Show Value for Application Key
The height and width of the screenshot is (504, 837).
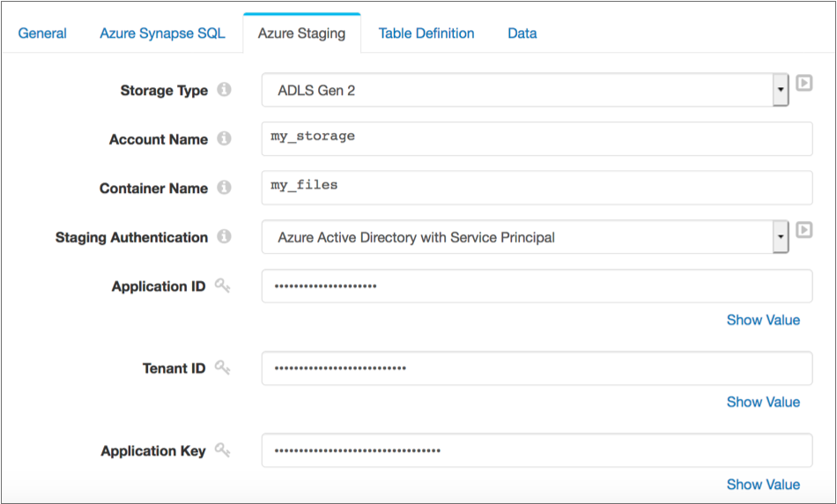[763, 484]
